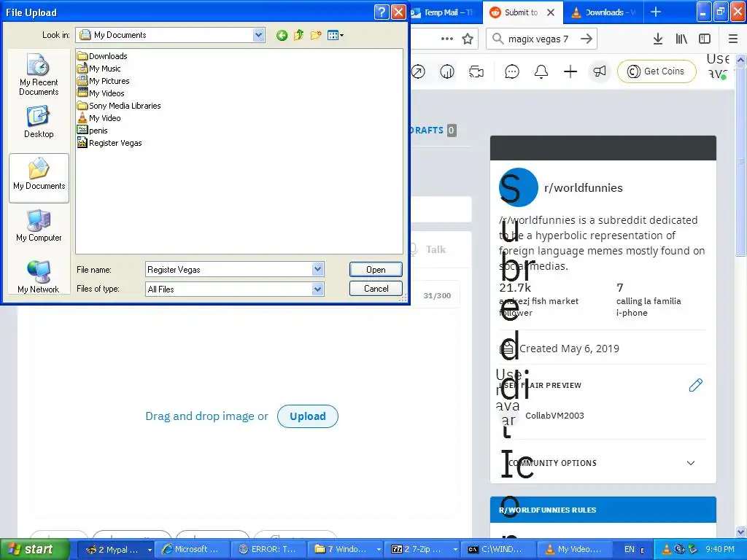The image size is (747, 560).
Task: Open the browser Library icon
Action: (681, 39)
